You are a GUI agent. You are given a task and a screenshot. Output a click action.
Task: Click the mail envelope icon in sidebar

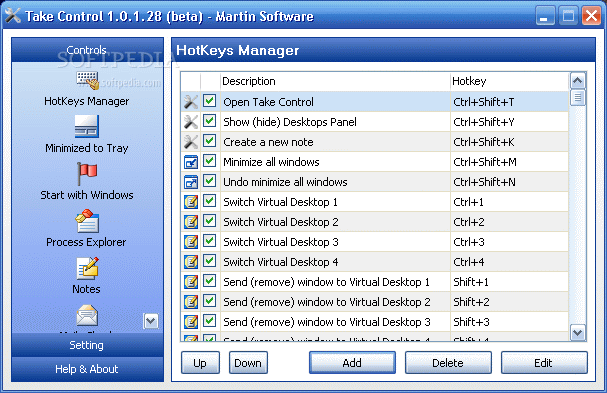click(x=87, y=315)
